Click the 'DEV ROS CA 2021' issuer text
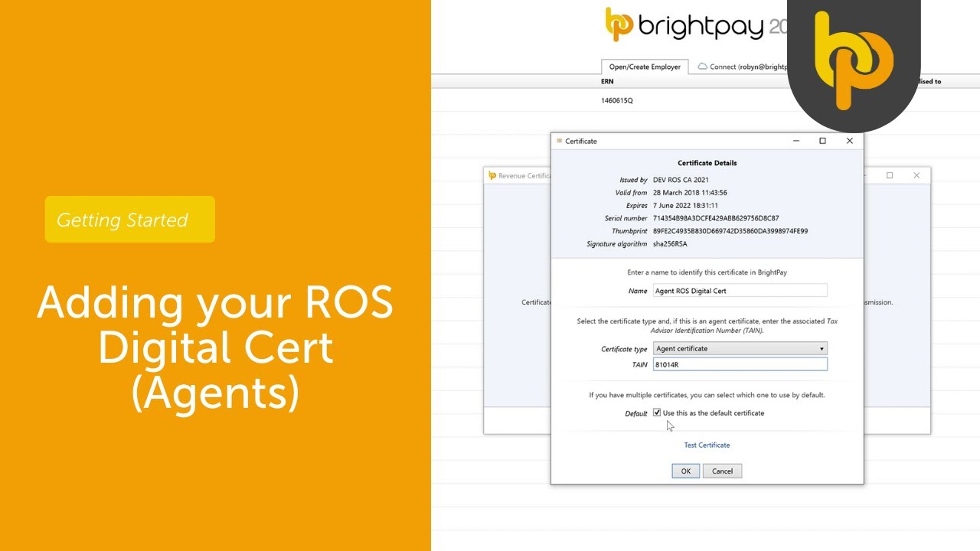The width and height of the screenshot is (980, 551). 681,180
